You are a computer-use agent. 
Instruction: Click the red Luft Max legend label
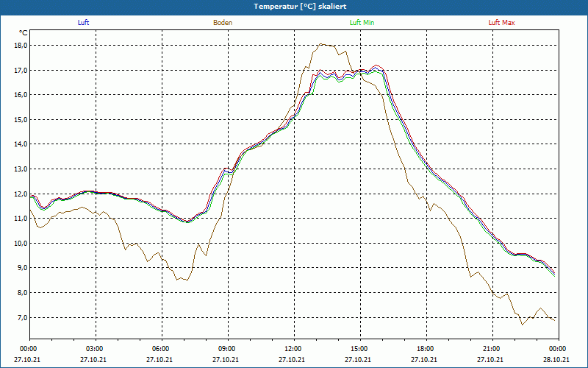[501, 23]
